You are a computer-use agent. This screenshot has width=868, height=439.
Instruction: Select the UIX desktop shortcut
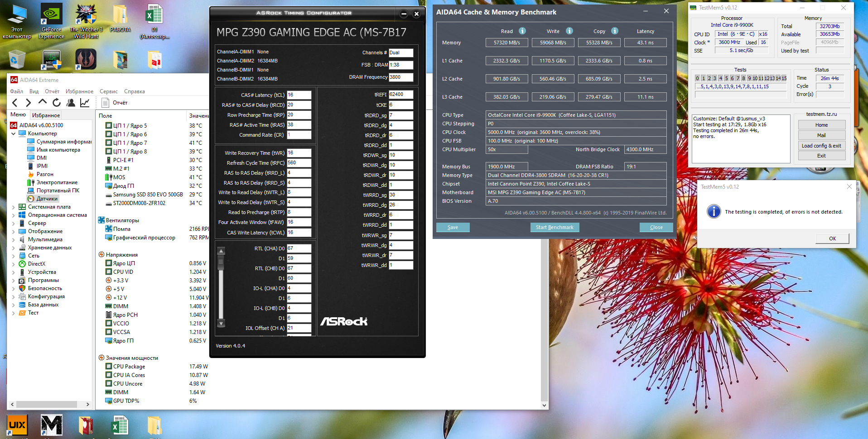17,425
